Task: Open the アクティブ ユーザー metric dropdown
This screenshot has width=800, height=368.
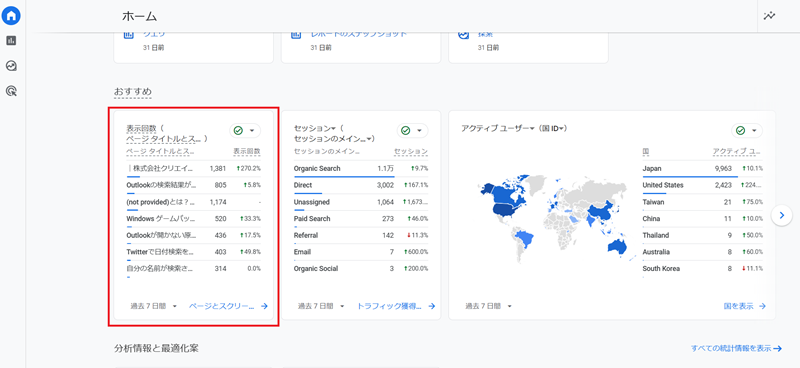Action: pos(497,128)
